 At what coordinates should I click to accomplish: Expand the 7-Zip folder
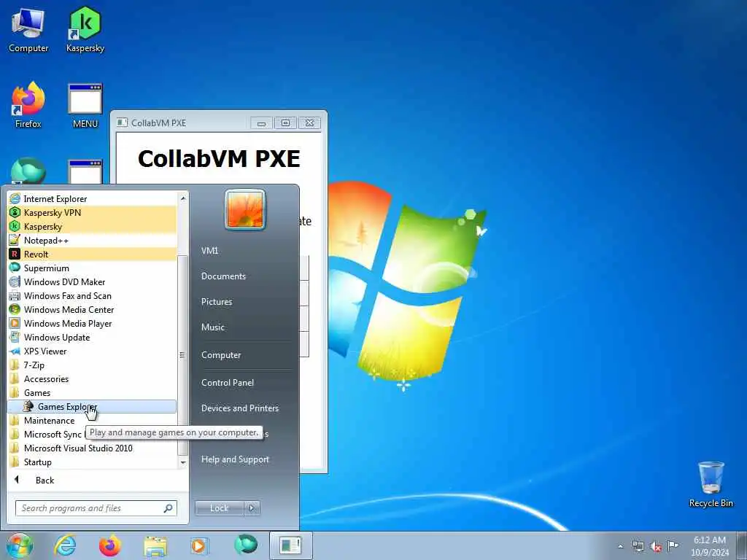point(92,365)
